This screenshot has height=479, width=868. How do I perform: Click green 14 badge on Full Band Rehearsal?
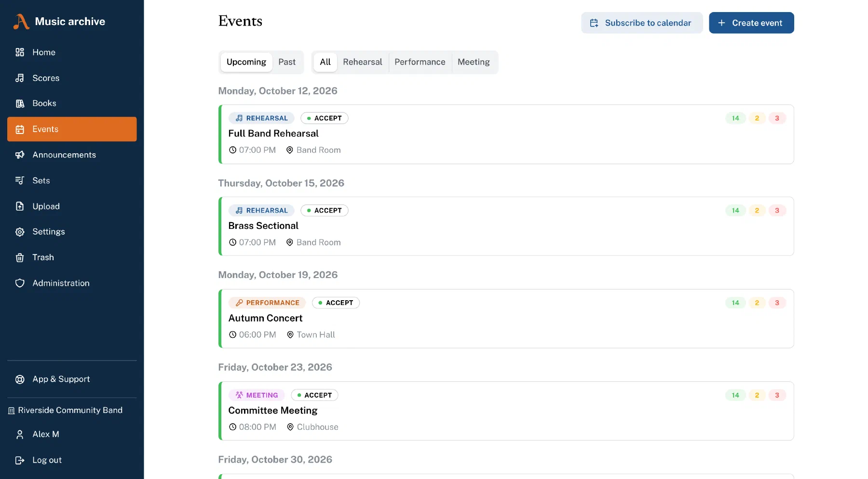click(x=735, y=118)
